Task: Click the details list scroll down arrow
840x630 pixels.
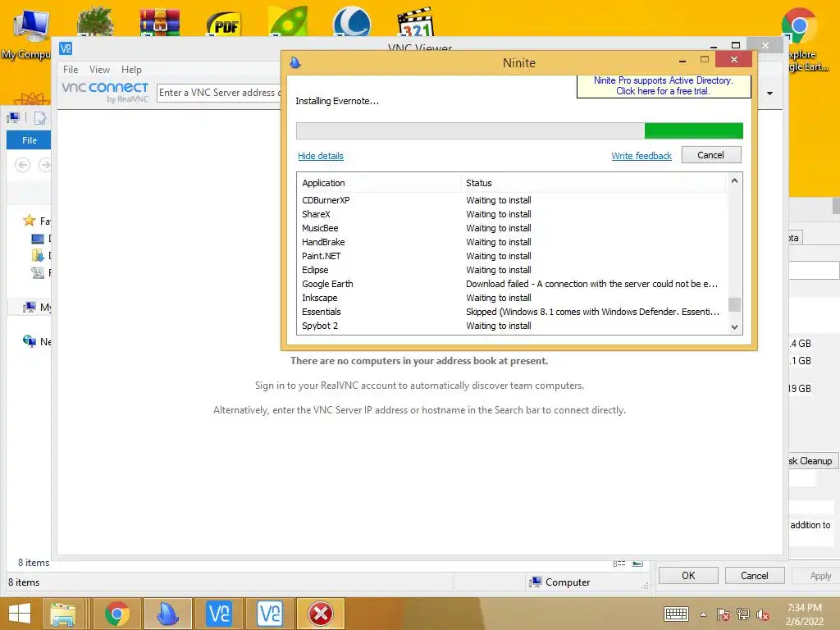Action: pos(734,326)
